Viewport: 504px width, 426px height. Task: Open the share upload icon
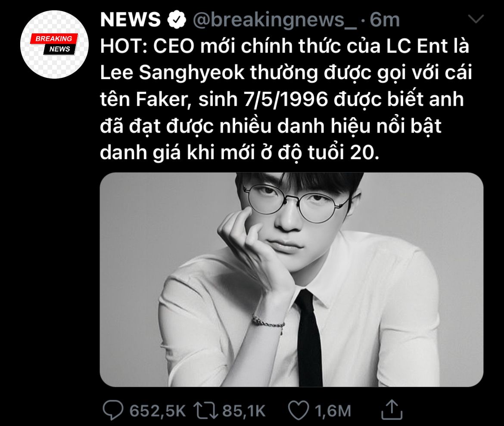point(392,409)
